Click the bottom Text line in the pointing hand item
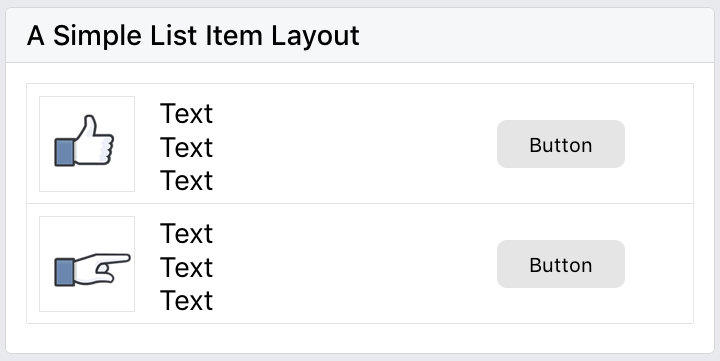The image size is (720, 361). [186, 300]
